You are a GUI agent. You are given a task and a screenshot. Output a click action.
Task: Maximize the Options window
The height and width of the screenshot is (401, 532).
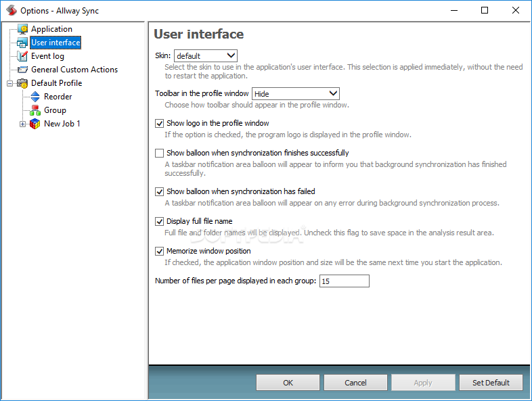[485, 11]
